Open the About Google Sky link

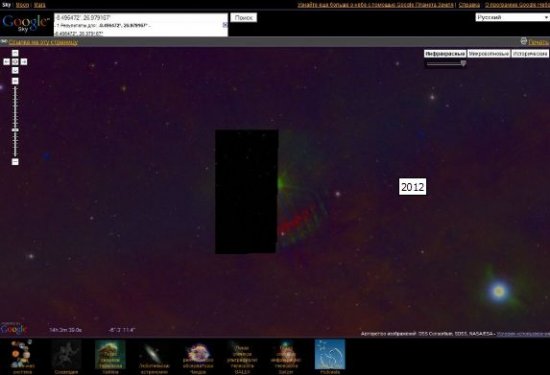tap(517, 5)
